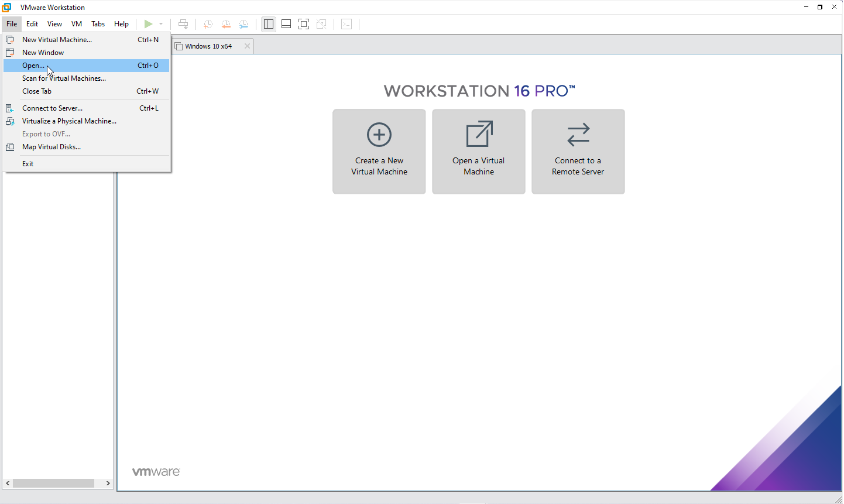Click Create a New Virtual Machine card
Viewport: 844px width, 504px height.
(x=379, y=152)
